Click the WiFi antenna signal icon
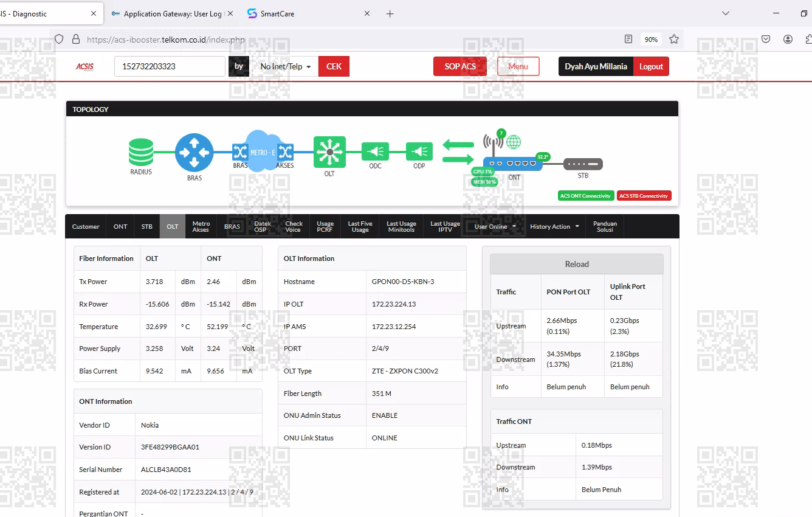The height and width of the screenshot is (517, 812). (x=493, y=144)
